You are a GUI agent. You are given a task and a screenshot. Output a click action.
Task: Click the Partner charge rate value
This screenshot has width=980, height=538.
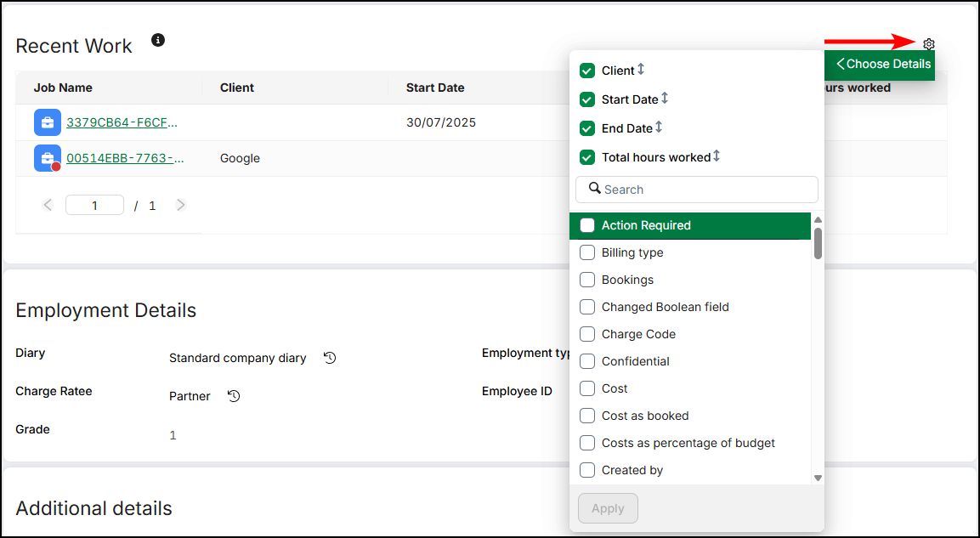click(190, 396)
